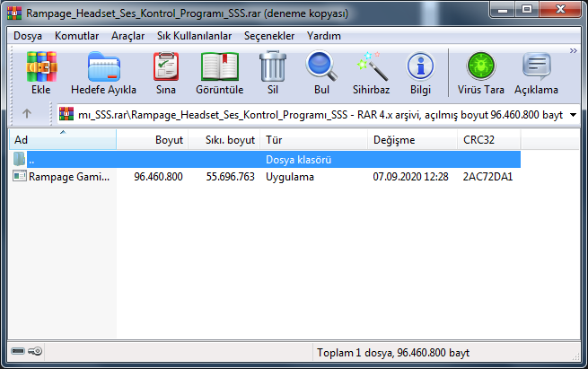Select the Rampage Gami... application file icon

(x=20, y=176)
